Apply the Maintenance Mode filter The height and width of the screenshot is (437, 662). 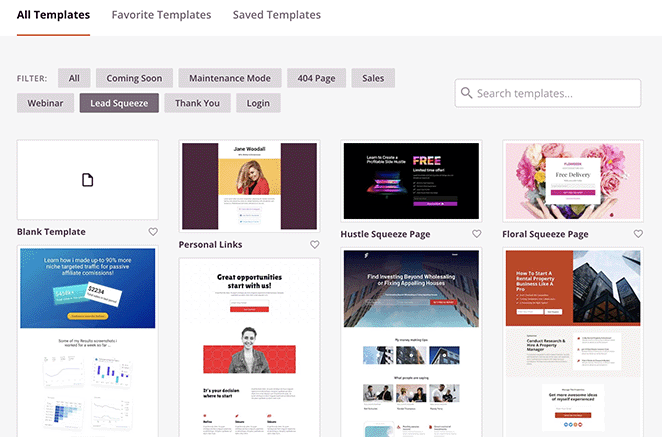point(230,78)
